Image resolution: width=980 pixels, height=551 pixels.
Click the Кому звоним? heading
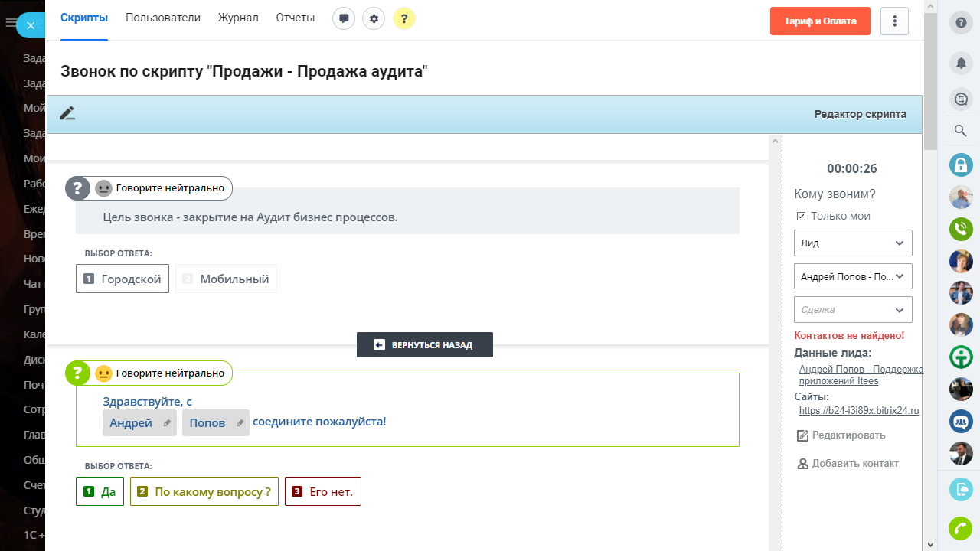tap(835, 194)
